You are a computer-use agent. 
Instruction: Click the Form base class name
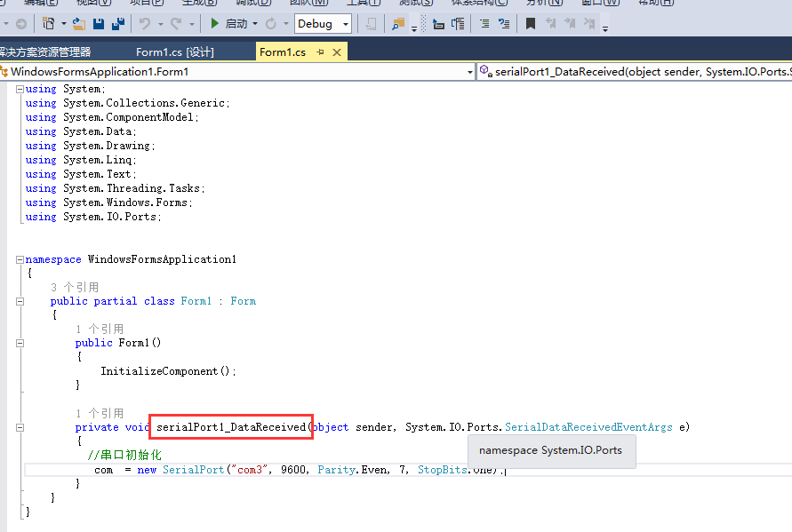tap(244, 301)
